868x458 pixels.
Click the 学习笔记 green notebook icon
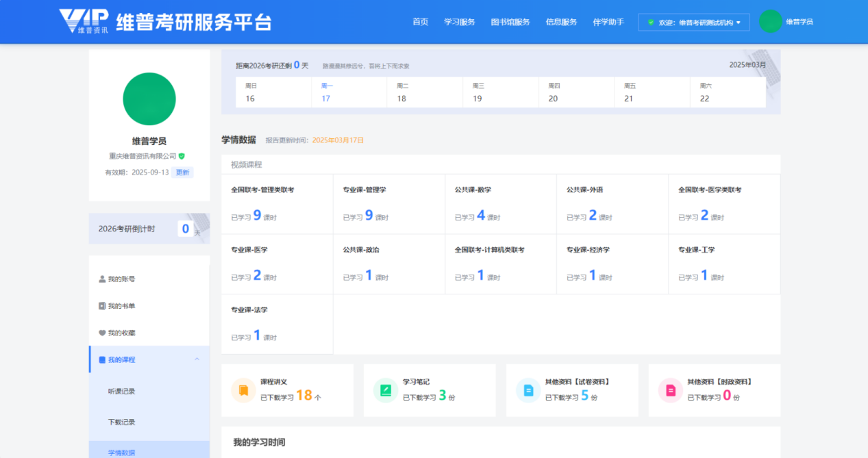coord(386,390)
